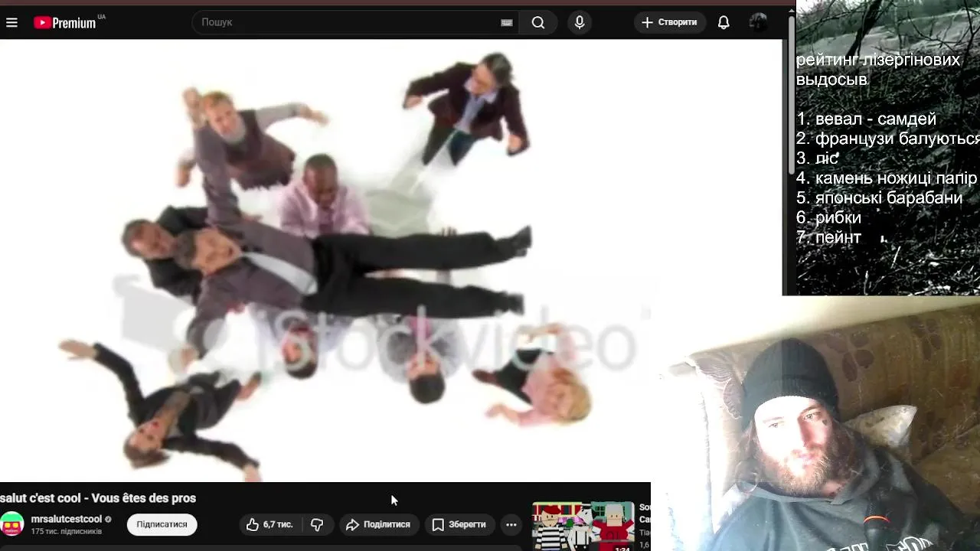Open the account avatar menu
This screenshot has height=551, width=980.
click(x=758, y=22)
